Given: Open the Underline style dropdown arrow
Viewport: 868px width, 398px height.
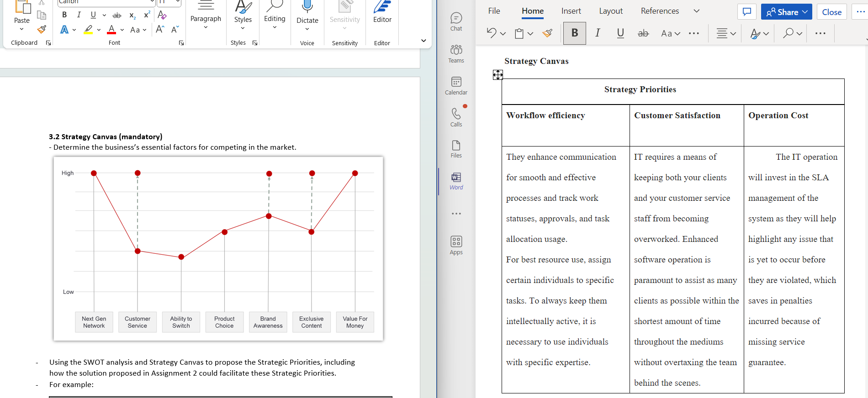Looking at the screenshot, I should [104, 15].
